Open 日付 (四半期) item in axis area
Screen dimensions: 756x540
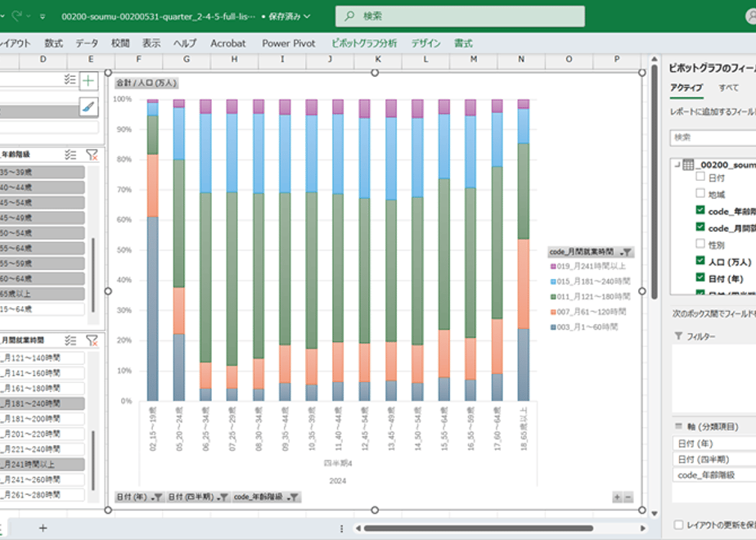tap(714, 459)
